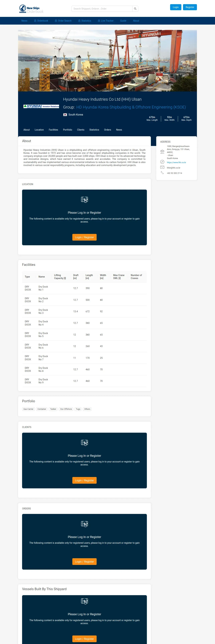Select the Tanker portfolio tag
The image size is (215, 644).
click(53, 409)
